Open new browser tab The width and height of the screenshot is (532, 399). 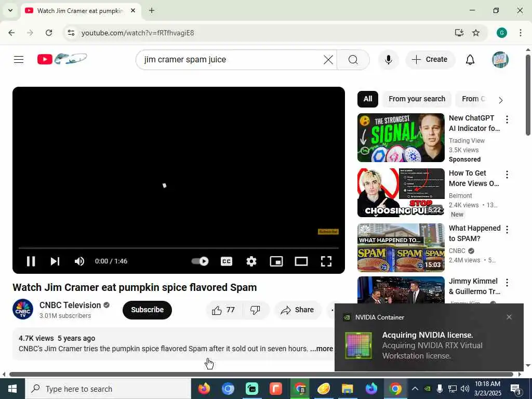coord(152,11)
